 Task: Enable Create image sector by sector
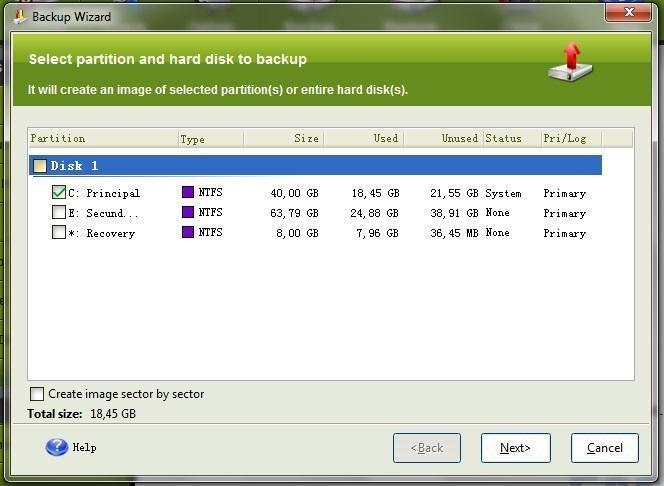pyautogui.click(x=37, y=394)
